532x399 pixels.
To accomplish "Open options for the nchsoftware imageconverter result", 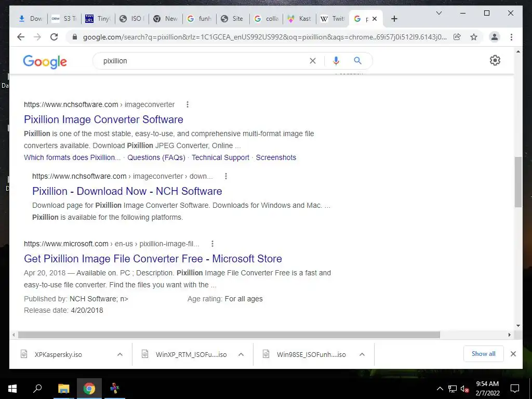I will 187,104.
